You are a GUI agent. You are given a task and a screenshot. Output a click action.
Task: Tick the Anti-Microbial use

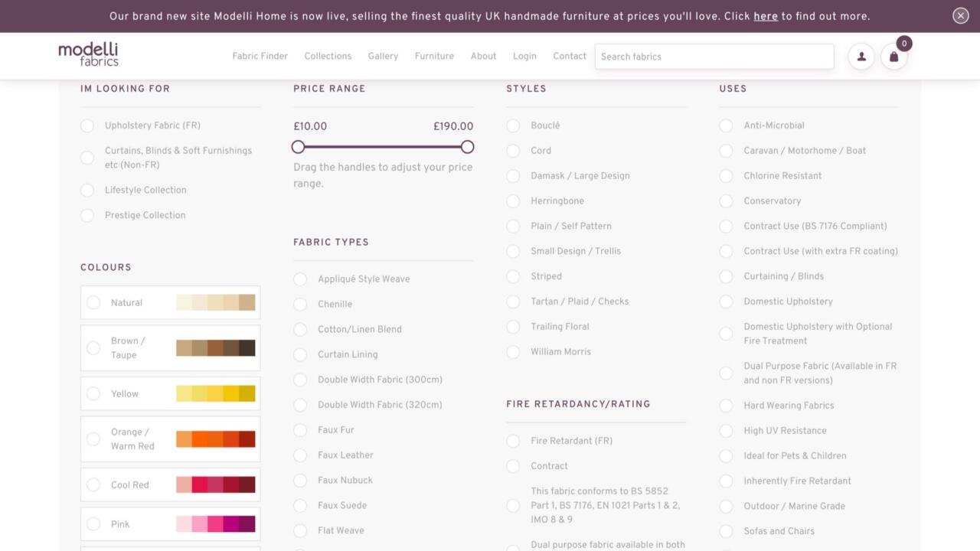726,126
